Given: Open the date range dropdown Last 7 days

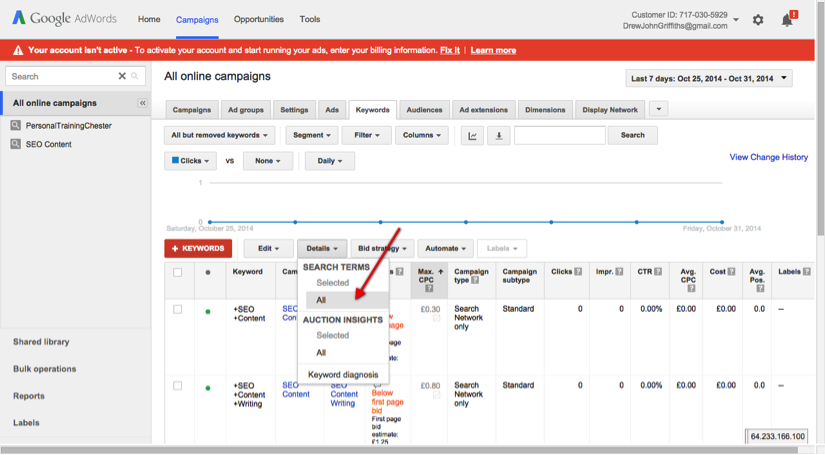Looking at the screenshot, I should coord(709,78).
